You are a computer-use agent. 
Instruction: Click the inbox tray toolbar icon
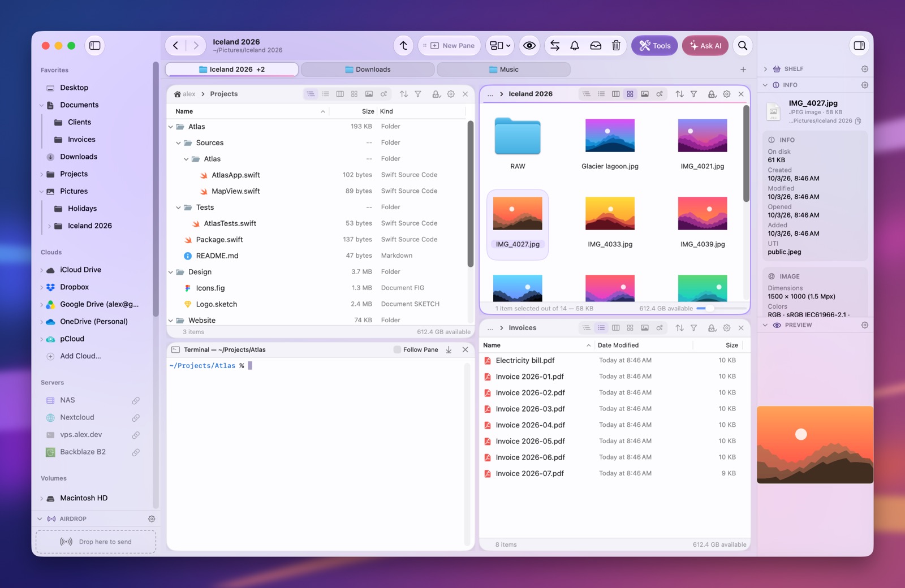click(596, 46)
